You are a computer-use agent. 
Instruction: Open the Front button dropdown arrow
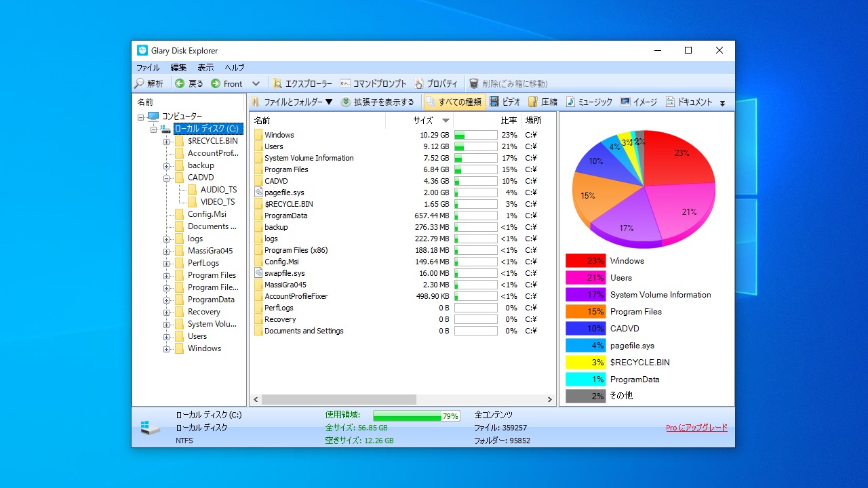click(x=256, y=83)
